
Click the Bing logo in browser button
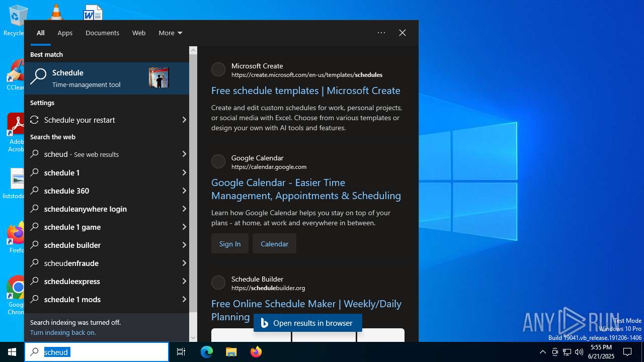[265, 323]
